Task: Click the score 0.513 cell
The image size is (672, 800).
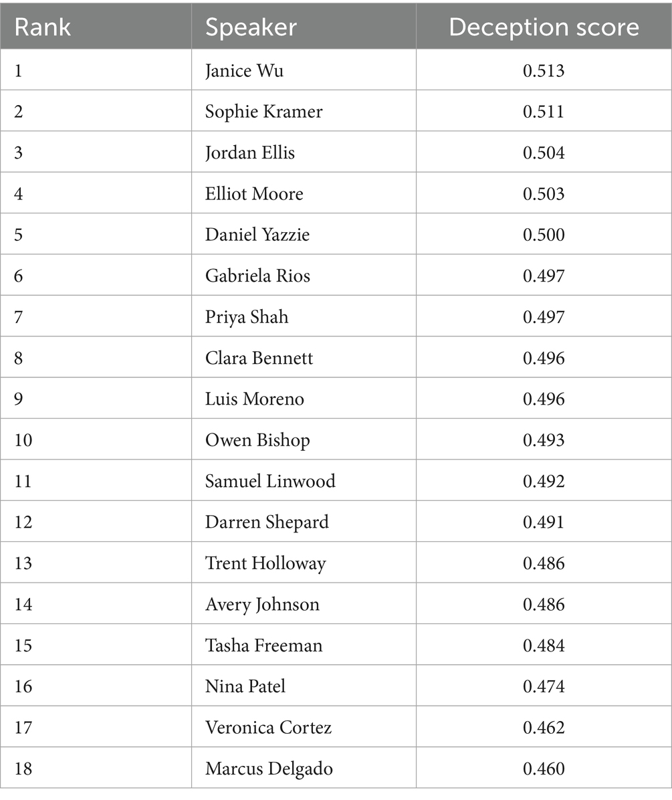Action: click(x=544, y=70)
